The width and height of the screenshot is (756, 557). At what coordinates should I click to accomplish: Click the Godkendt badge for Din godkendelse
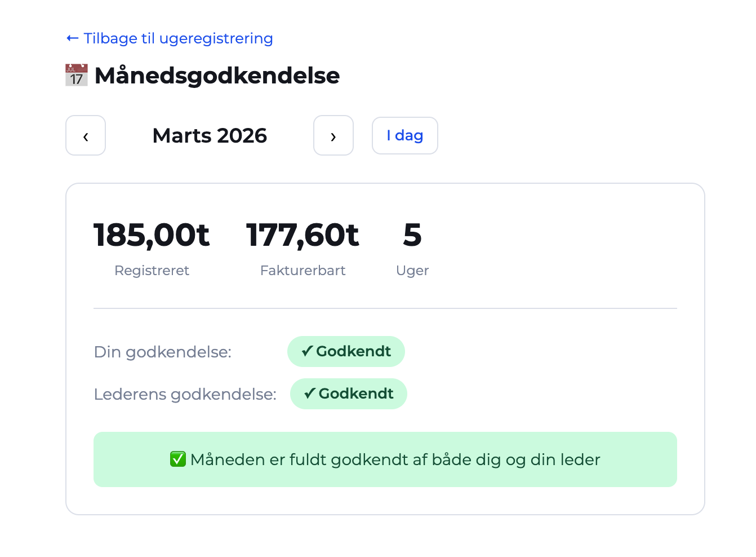click(346, 351)
